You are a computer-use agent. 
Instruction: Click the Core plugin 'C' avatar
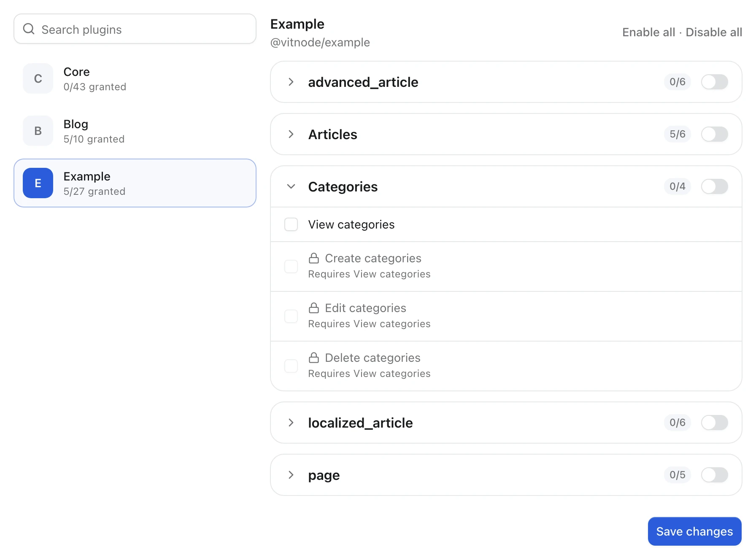(38, 78)
